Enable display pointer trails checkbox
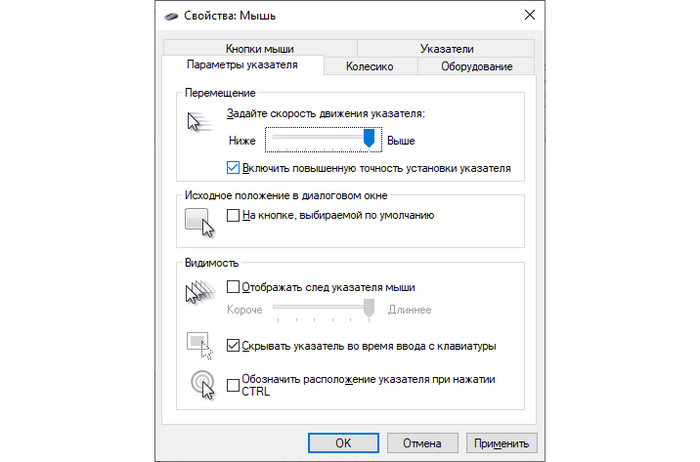The width and height of the screenshot is (700, 462). pos(233,287)
